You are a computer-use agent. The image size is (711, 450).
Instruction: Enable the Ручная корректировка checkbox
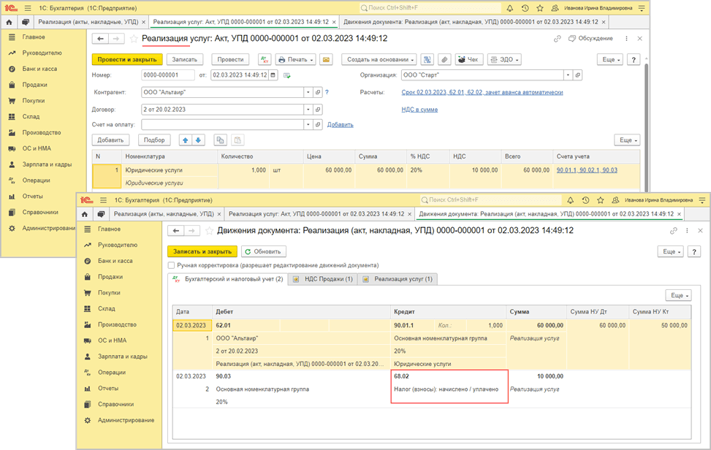(x=172, y=265)
